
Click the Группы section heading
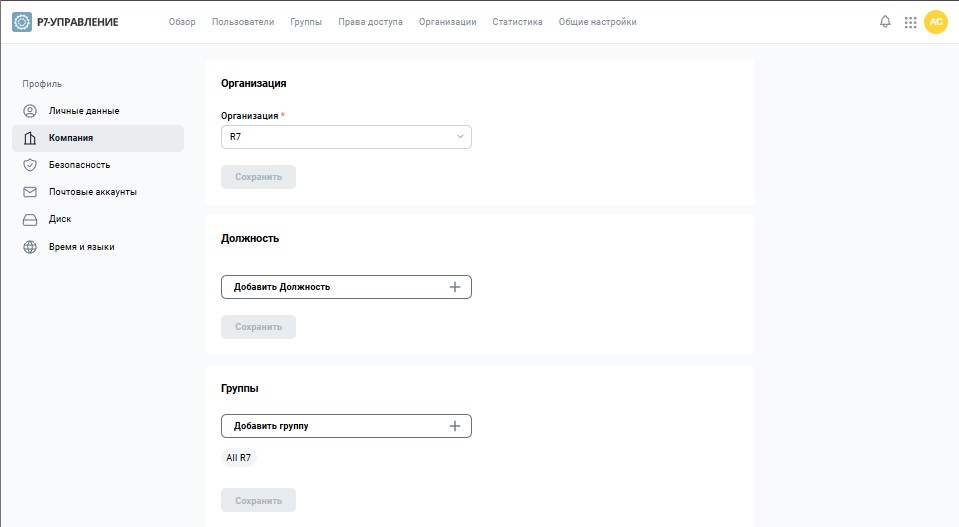coord(240,388)
